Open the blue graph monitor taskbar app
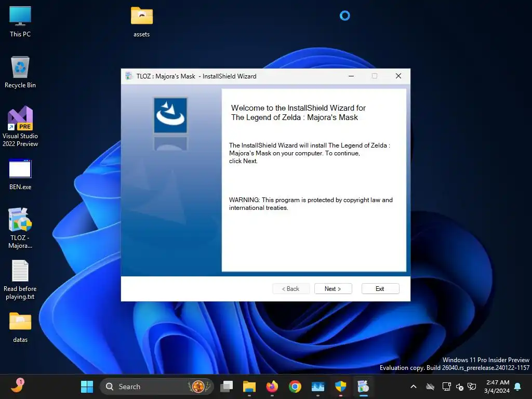Viewport: 532px width, 399px height. click(x=318, y=387)
